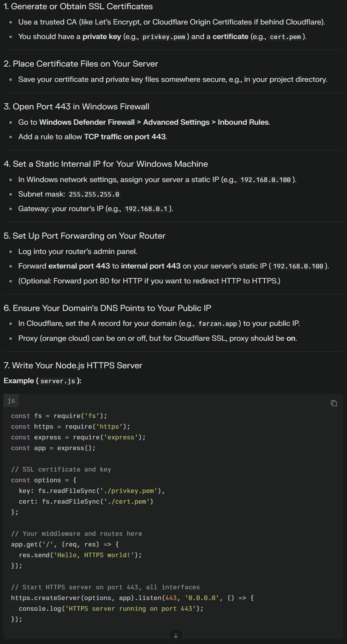Click the code line requiring 'express'
The width and height of the screenshot is (347, 644).
coord(78,437)
